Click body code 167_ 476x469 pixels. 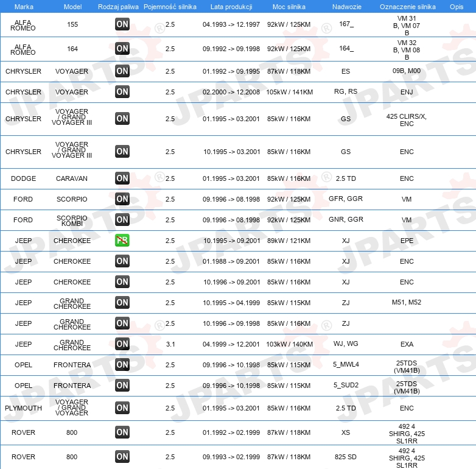(346, 24)
